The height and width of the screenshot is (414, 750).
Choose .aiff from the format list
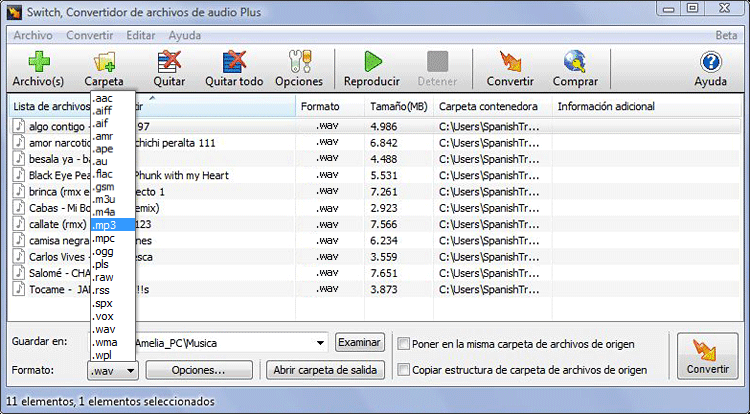[x=113, y=111]
